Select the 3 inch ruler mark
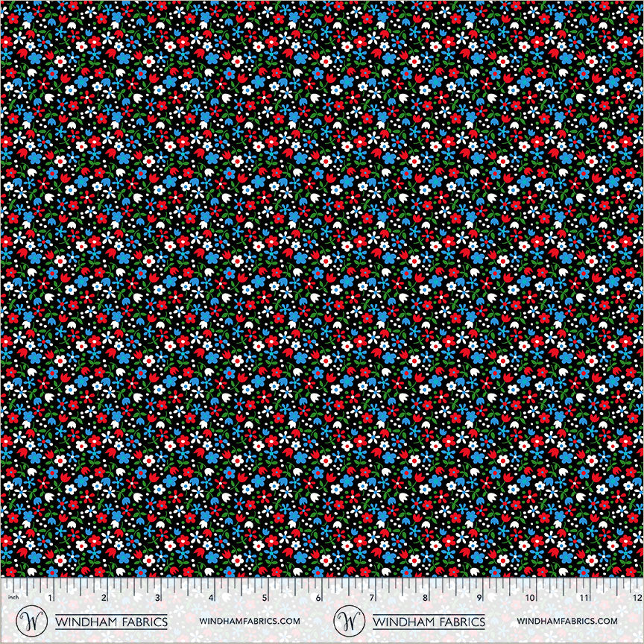The width and height of the screenshot is (644, 644). pyautogui.click(x=158, y=598)
